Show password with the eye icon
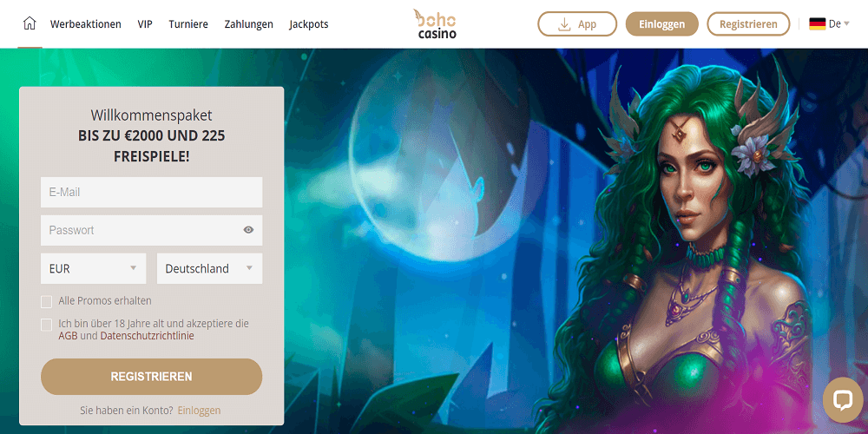The image size is (868, 434). tap(248, 230)
